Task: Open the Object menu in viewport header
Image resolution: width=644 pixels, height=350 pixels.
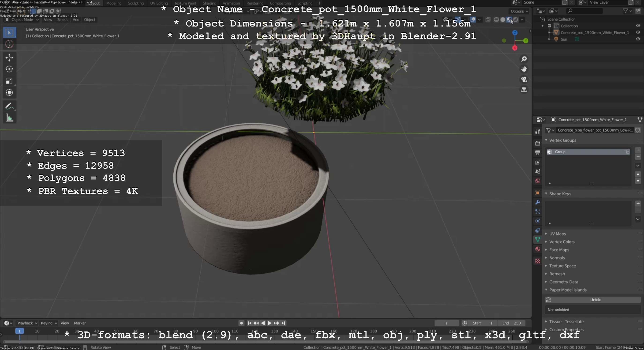Action: pos(90,19)
